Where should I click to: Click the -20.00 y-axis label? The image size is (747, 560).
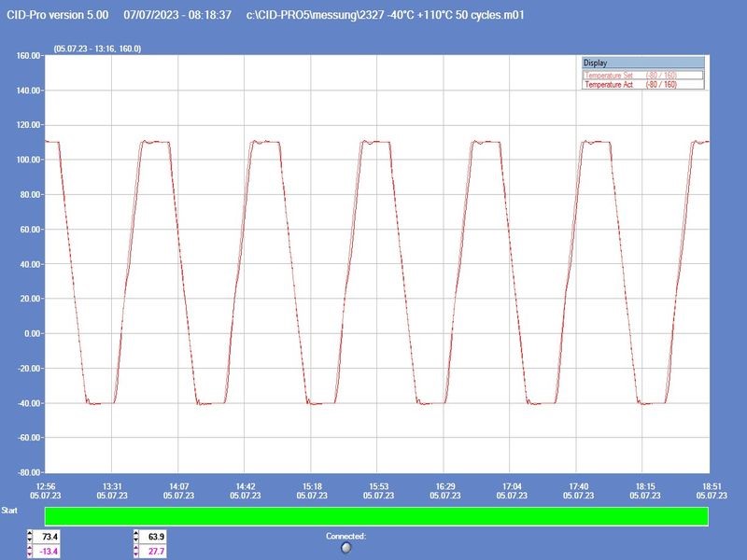click(x=30, y=369)
